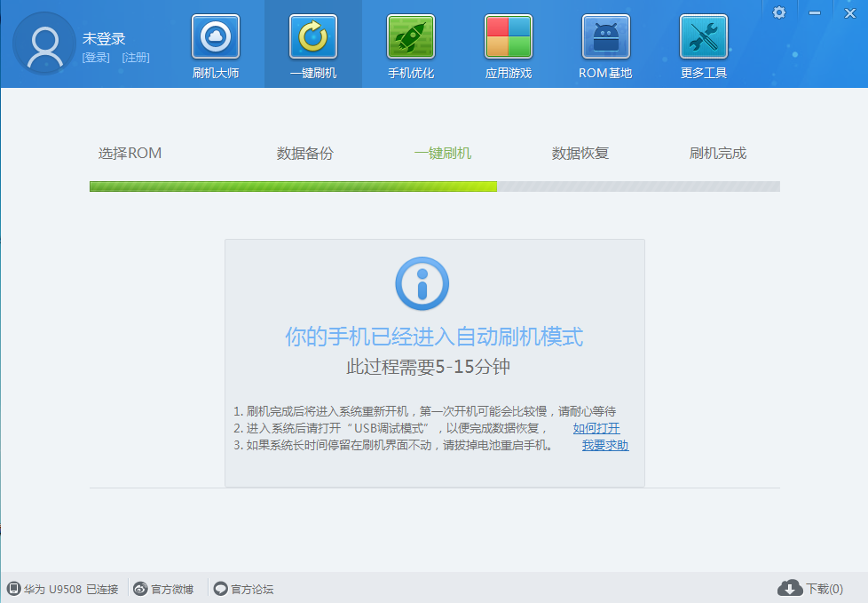Click the green flashing progress bar
The image size is (868, 603).
[x=293, y=186]
